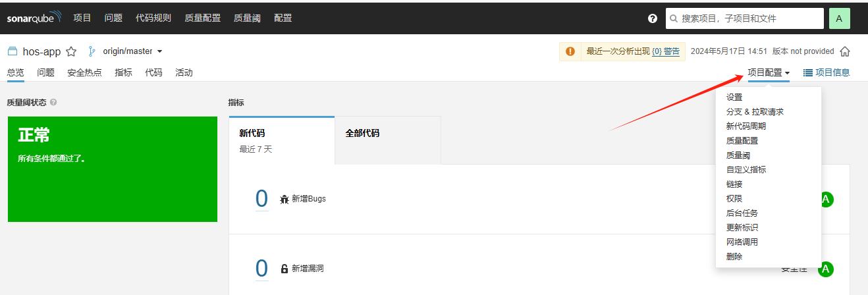Click the quality gate help icon

pyautogui.click(x=53, y=103)
